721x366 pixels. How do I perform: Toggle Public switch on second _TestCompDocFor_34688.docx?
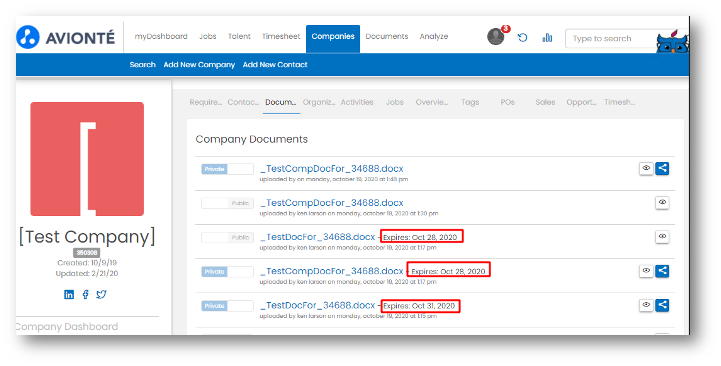tap(227, 203)
